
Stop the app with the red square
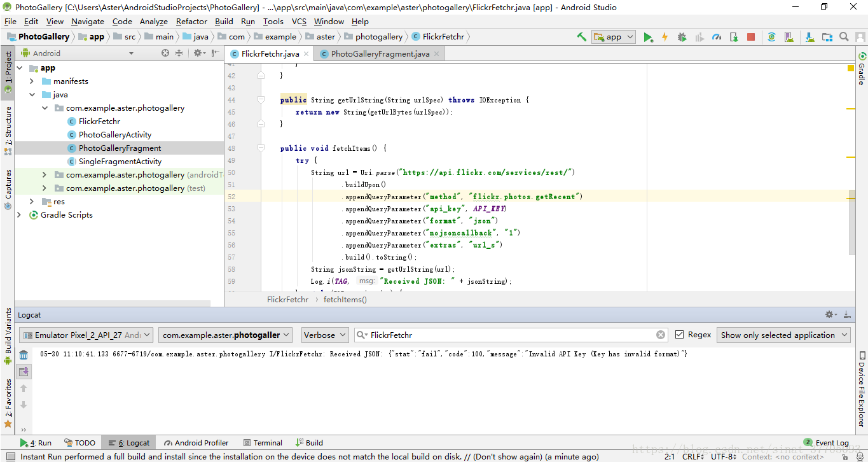coord(751,37)
